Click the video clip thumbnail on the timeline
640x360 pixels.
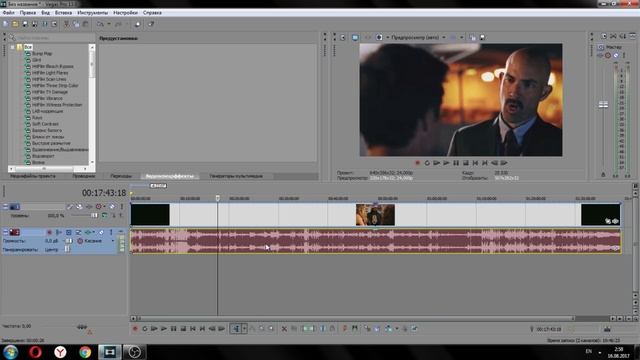tap(375, 215)
